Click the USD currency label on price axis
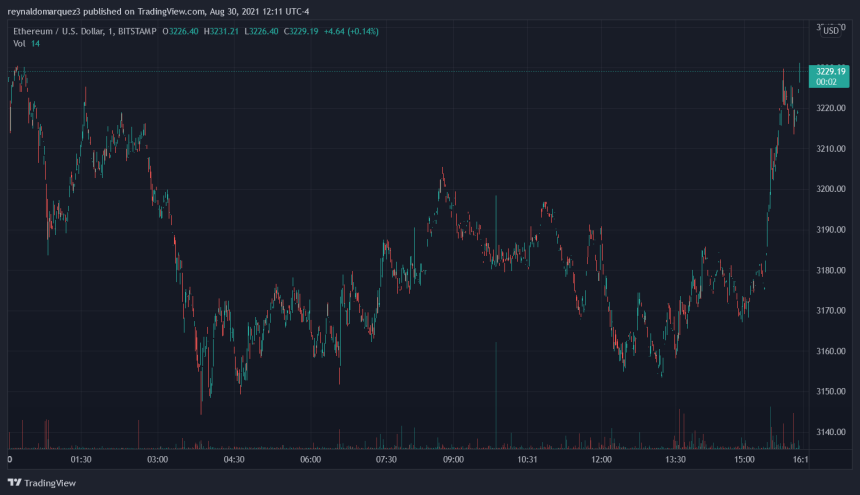This screenshot has height=495, width=860. coord(830,31)
